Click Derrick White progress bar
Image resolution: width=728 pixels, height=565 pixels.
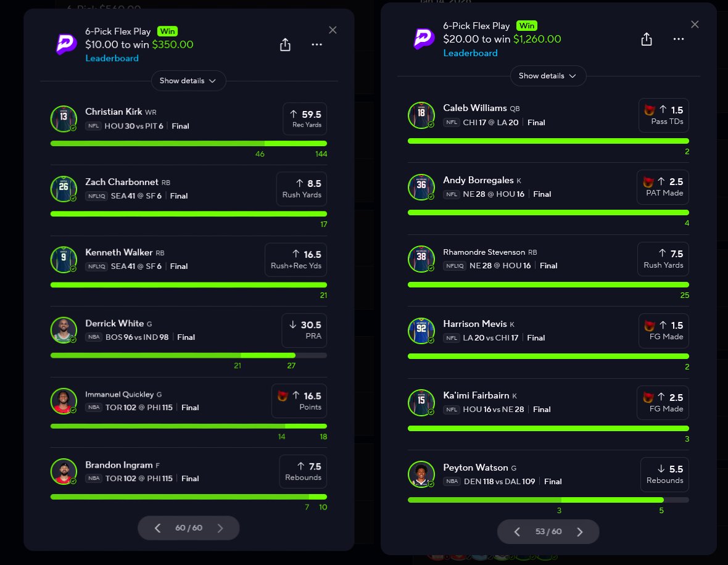(x=189, y=355)
